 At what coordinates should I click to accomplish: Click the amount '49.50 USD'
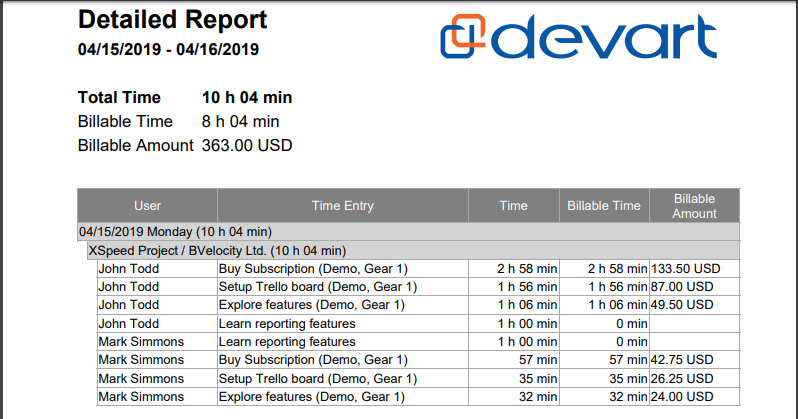click(x=682, y=305)
